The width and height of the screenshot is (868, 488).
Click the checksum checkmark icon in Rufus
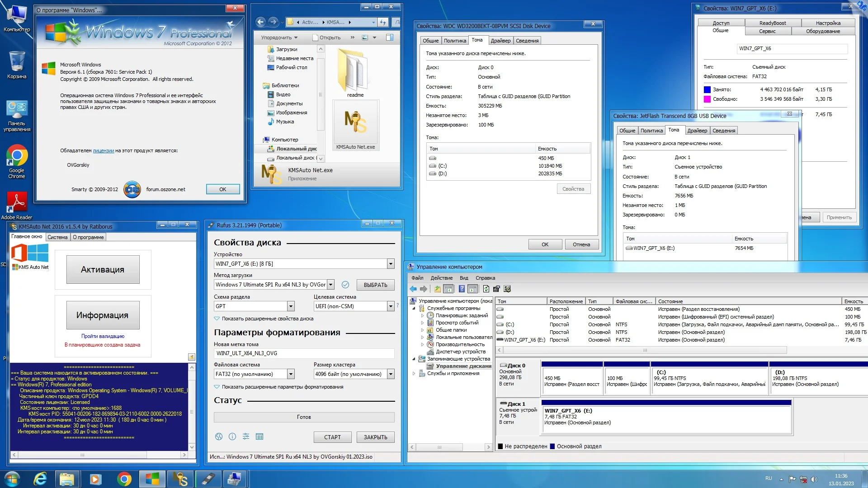(345, 285)
